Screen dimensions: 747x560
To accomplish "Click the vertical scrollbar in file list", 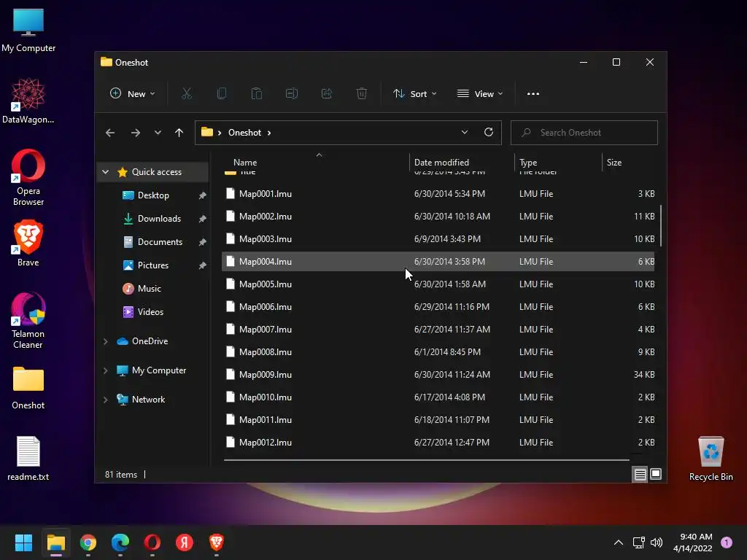I will coord(661,226).
